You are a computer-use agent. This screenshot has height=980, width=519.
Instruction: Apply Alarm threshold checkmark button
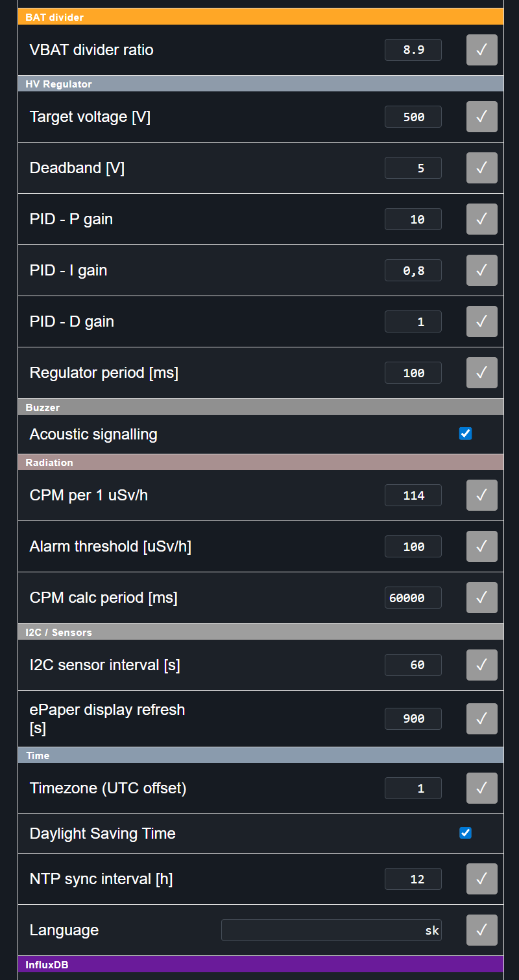pyautogui.click(x=482, y=546)
